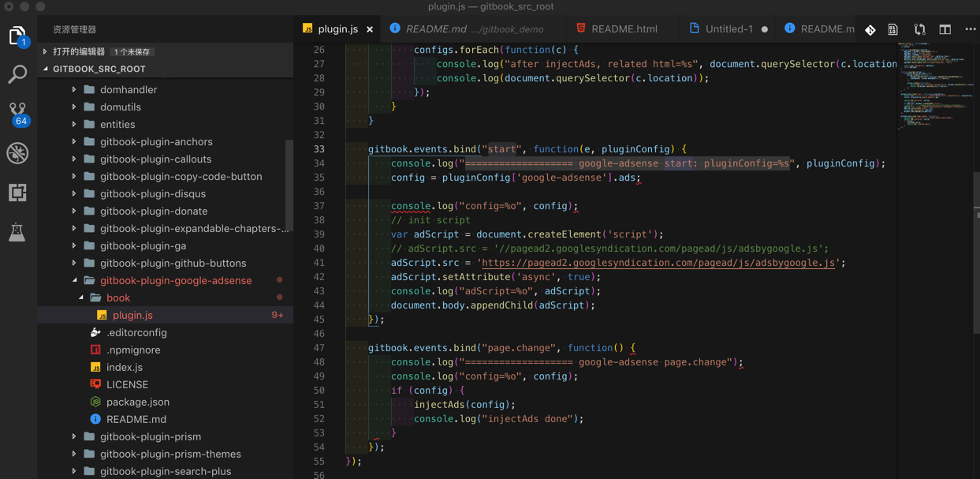Screen dimensions: 980x479
Task: Expand the gitbook-plugin-prism folder
Action: click(x=150, y=436)
